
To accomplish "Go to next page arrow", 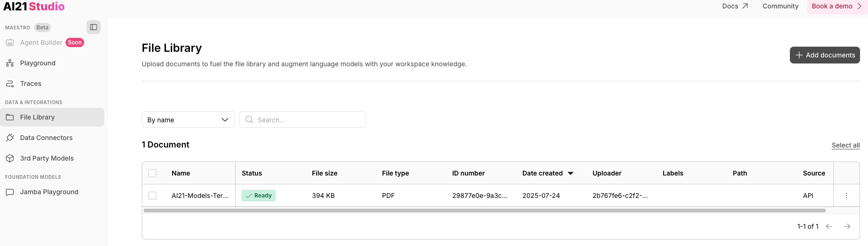I will [x=847, y=226].
